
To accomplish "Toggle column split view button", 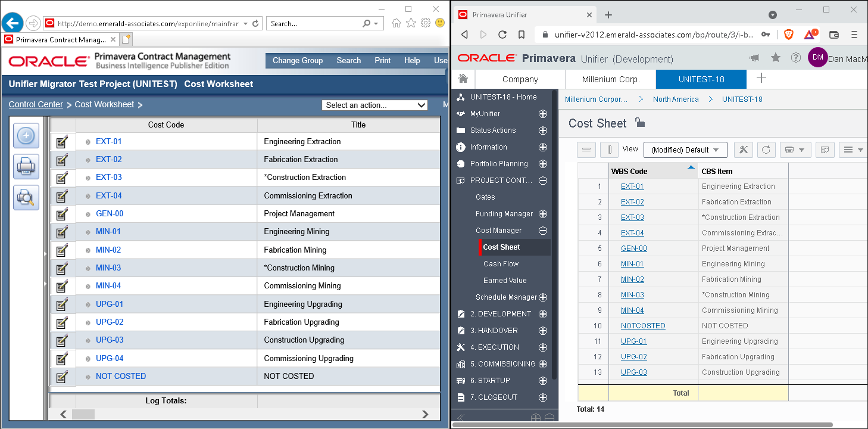I will [x=609, y=150].
